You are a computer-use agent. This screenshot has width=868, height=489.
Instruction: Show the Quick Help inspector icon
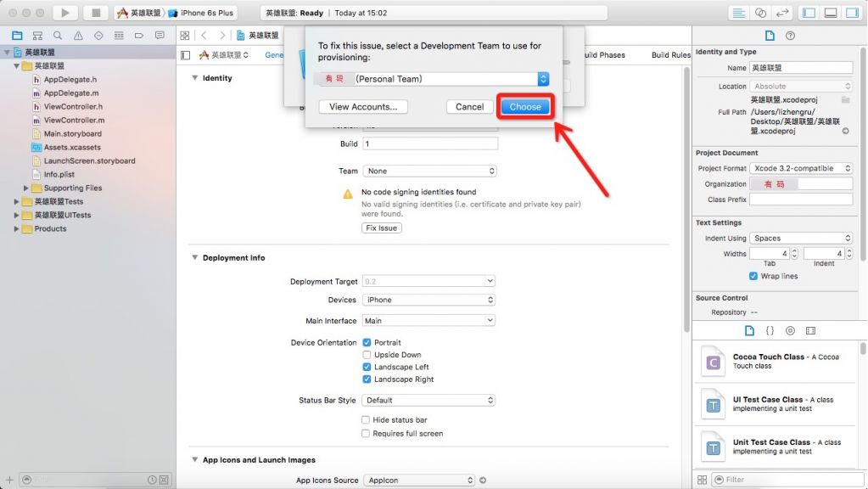coord(790,36)
